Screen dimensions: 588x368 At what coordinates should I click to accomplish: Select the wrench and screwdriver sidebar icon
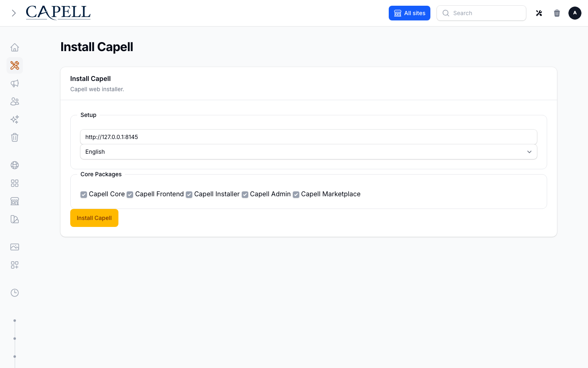click(15, 65)
